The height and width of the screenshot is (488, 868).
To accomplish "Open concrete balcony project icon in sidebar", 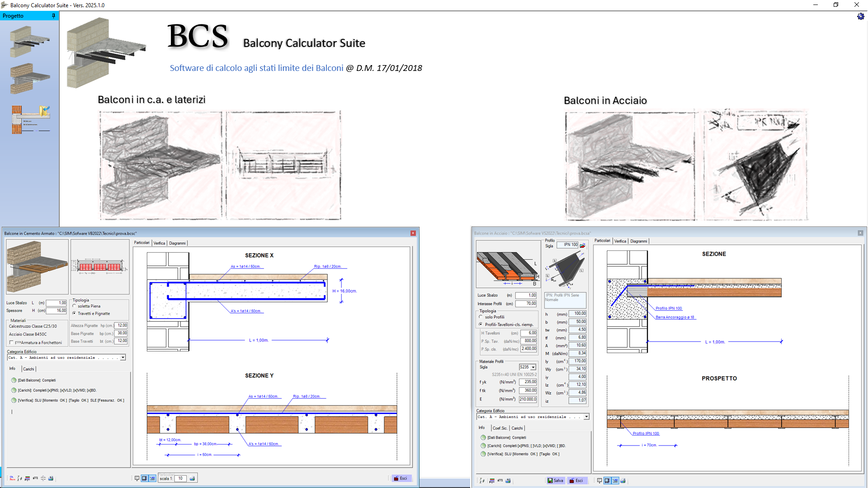I will tap(30, 78).
